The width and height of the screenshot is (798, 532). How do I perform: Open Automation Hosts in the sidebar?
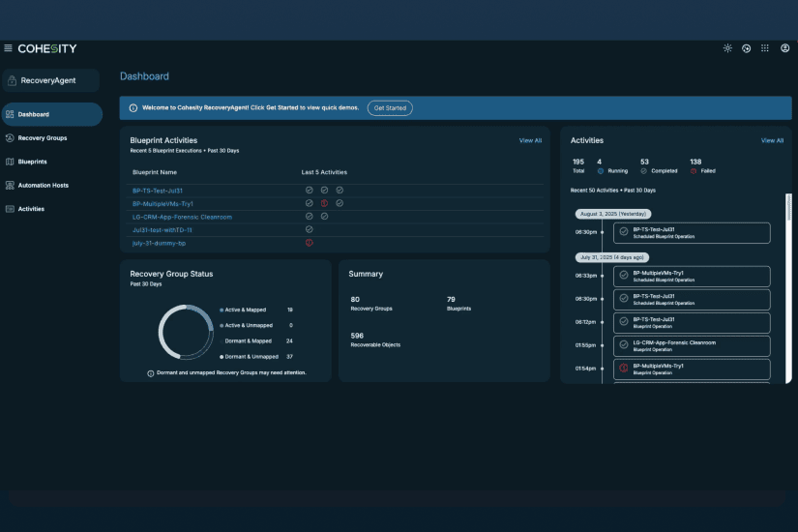(44, 186)
